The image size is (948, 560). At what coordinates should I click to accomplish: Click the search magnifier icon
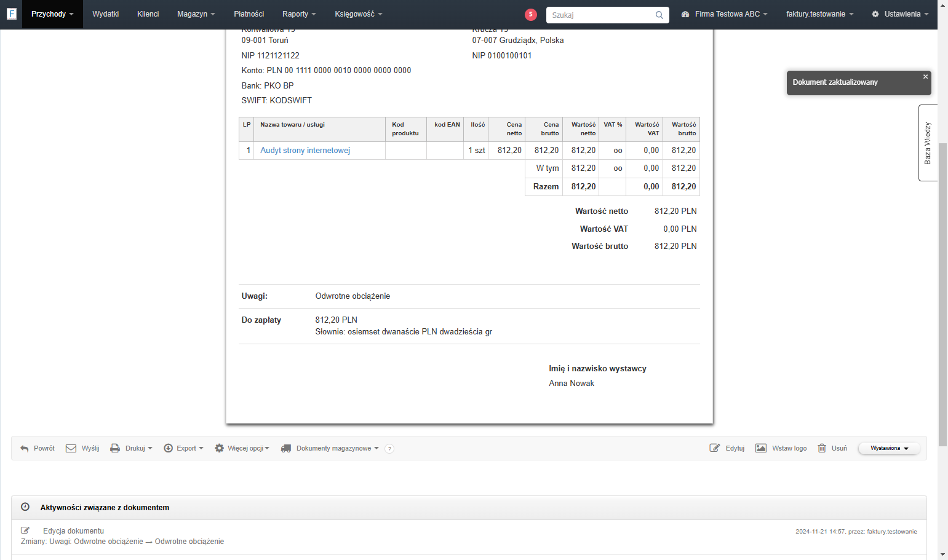tap(659, 15)
